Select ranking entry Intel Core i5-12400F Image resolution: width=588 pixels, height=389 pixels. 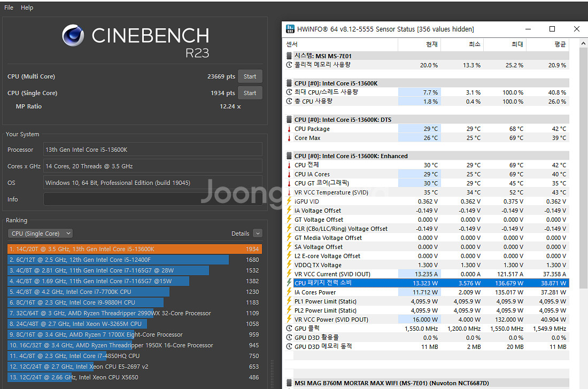pos(135,260)
